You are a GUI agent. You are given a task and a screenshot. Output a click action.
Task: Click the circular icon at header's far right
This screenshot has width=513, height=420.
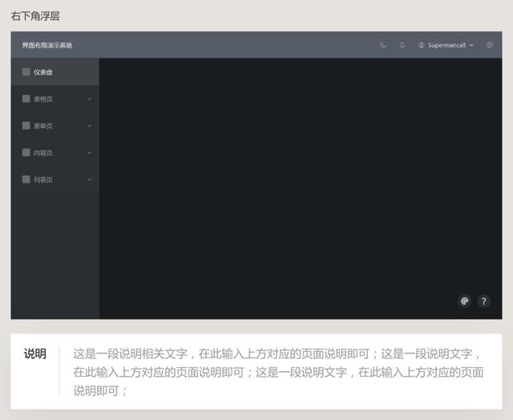pyautogui.click(x=490, y=45)
